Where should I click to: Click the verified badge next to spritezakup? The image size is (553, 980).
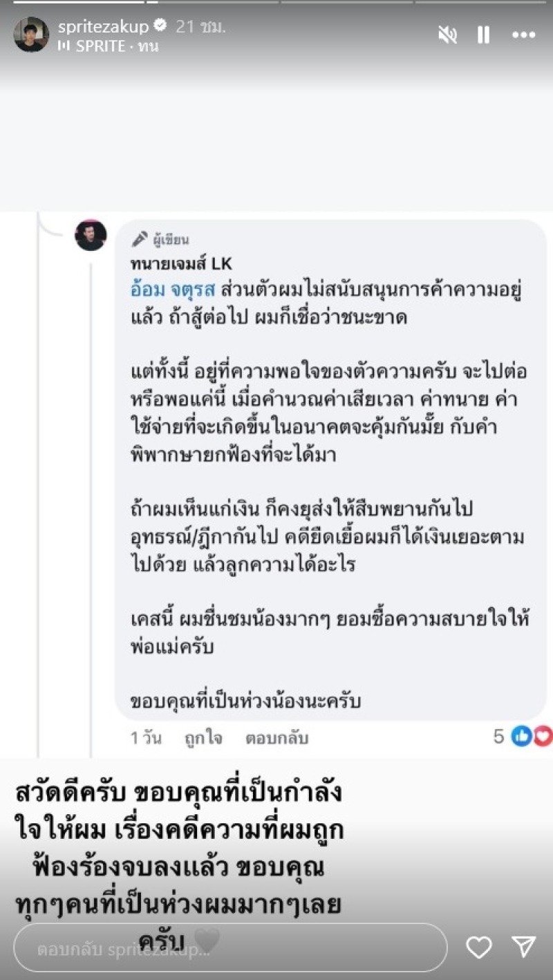[x=160, y=27]
